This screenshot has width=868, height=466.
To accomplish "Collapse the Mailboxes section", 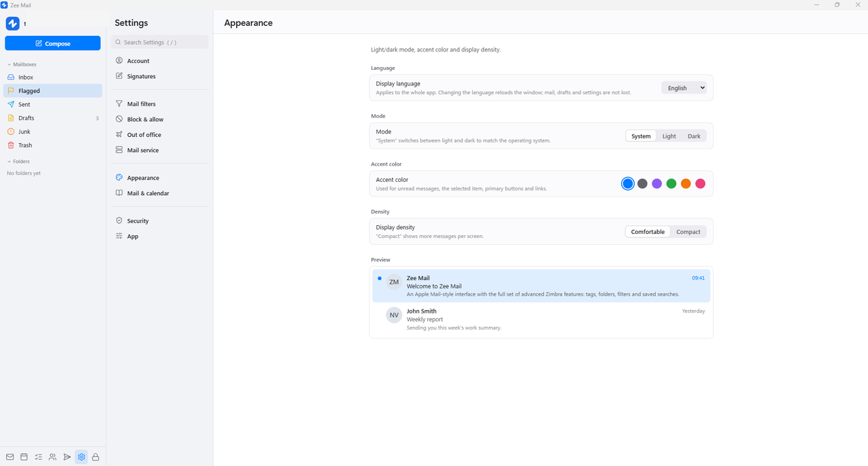I will click(22, 64).
